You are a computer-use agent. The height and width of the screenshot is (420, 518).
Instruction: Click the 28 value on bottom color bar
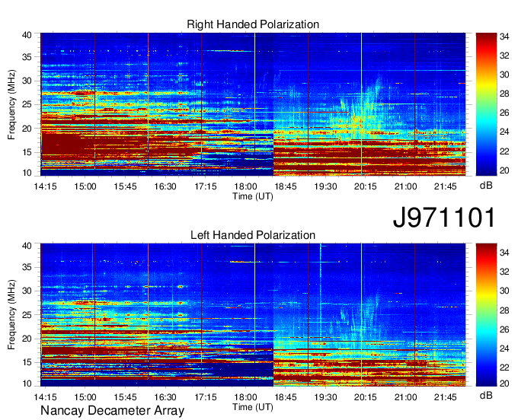click(504, 310)
